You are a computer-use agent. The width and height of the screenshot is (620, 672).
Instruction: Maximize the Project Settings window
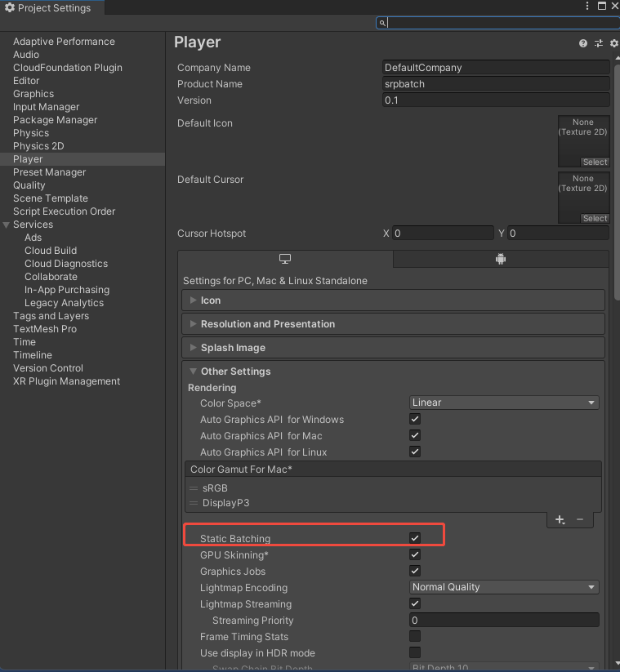coord(602,6)
